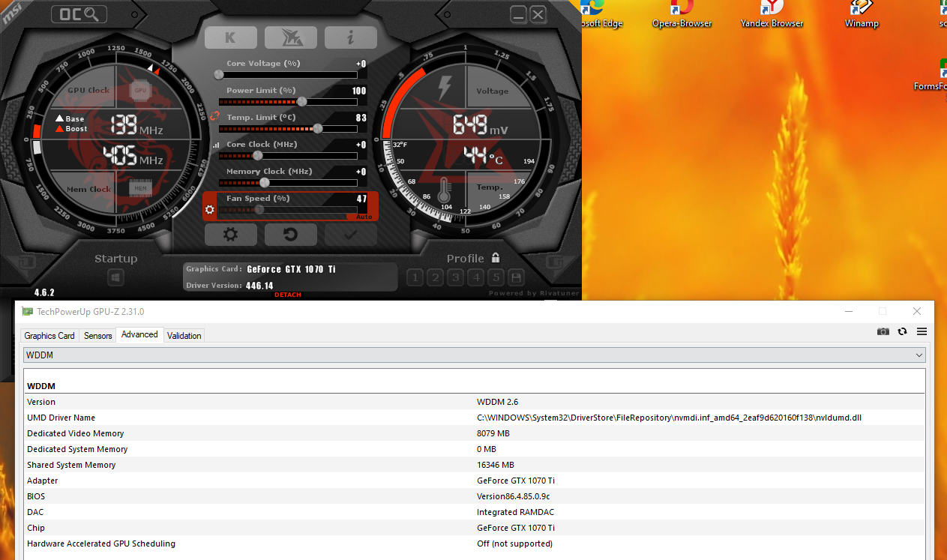
Task: Open fan speed gear icon settings
Action: click(210, 209)
